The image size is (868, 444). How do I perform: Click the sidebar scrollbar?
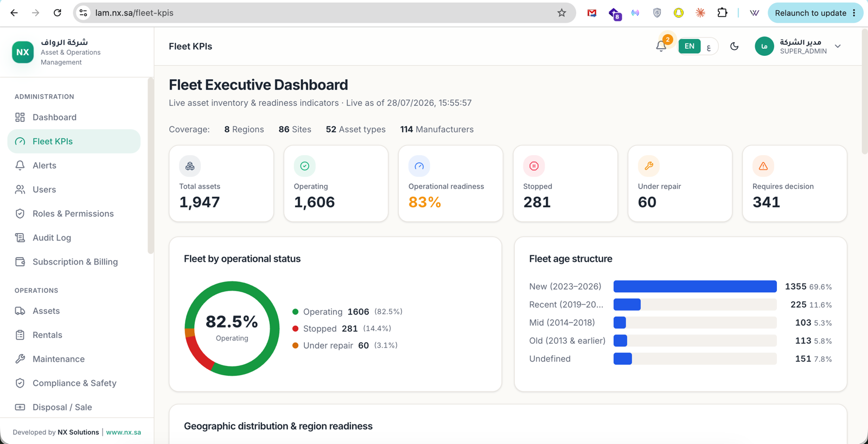[151, 165]
